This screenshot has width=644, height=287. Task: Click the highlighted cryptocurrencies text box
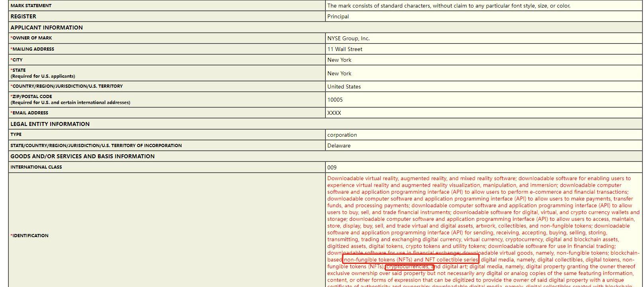(x=409, y=267)
